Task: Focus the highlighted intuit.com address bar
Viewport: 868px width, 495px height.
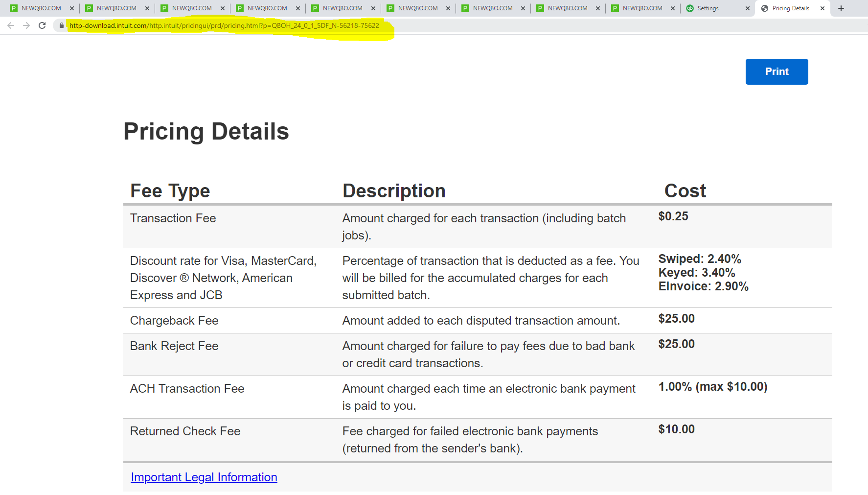Action: (224, 25)
